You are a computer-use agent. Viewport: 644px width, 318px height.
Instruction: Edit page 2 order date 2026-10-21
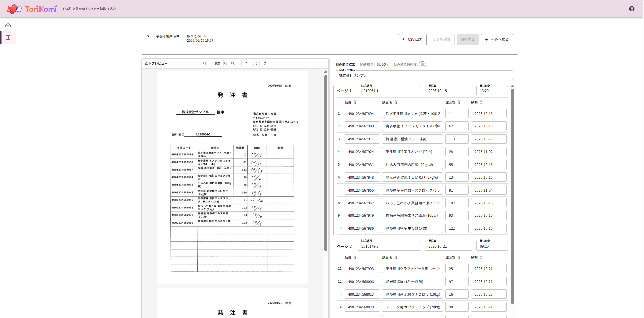point(448,246)
